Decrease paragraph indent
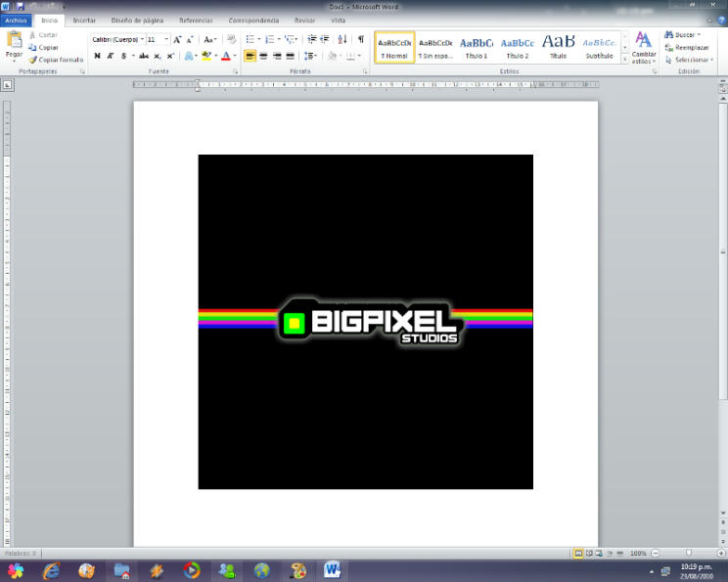Viewport: 728px width, 582px height. 312,39
